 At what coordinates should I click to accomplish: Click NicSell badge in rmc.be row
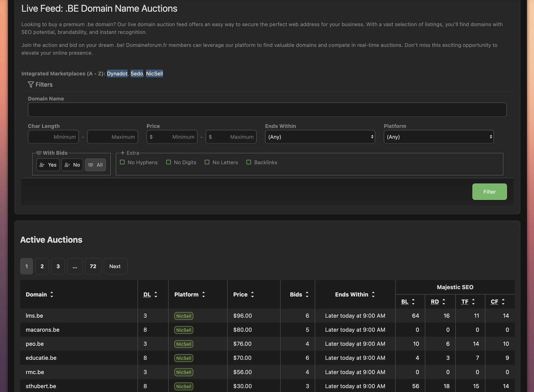[x=184, y=372]
